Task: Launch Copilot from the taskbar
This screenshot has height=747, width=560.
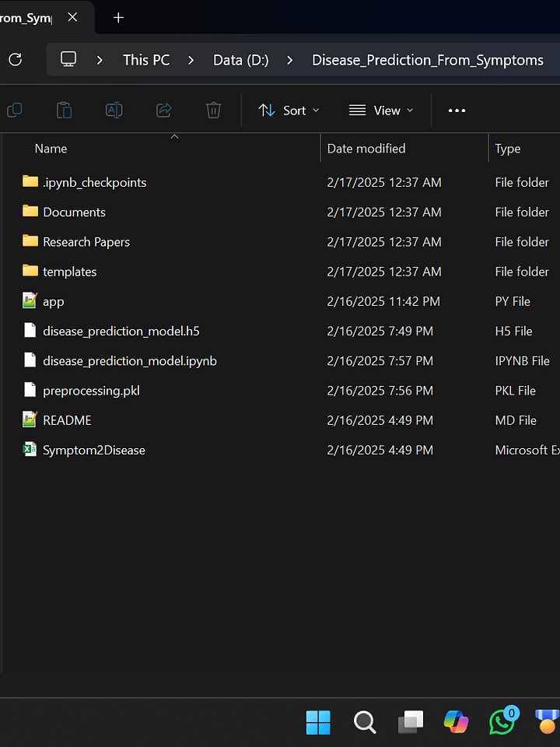Action: point(457,722)
